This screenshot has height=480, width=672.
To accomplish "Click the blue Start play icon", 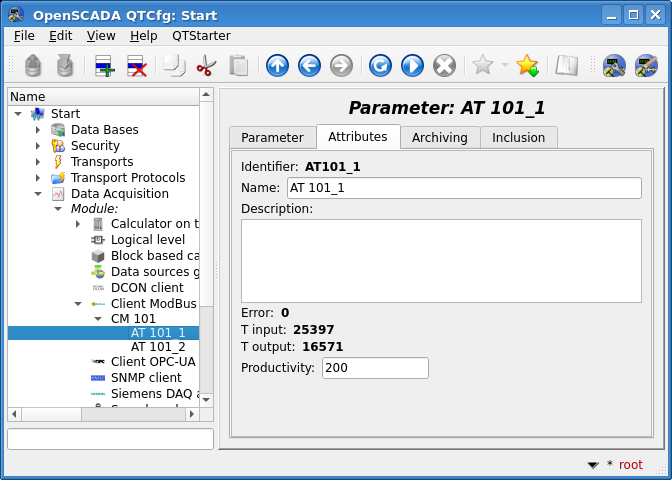I will tap(412, 66).
